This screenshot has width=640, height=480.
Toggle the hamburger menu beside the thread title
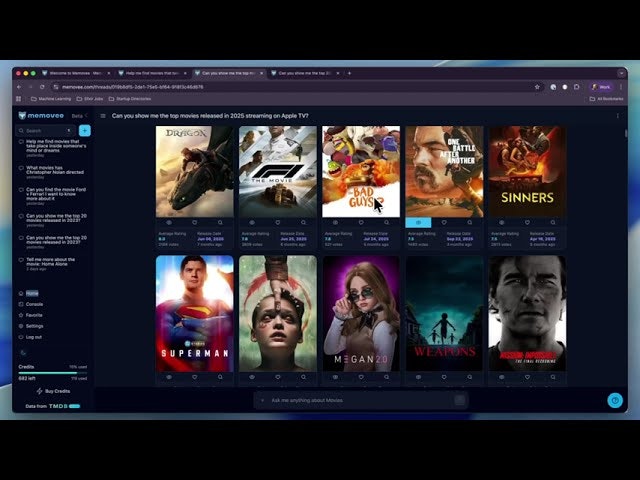pos(103,116)
